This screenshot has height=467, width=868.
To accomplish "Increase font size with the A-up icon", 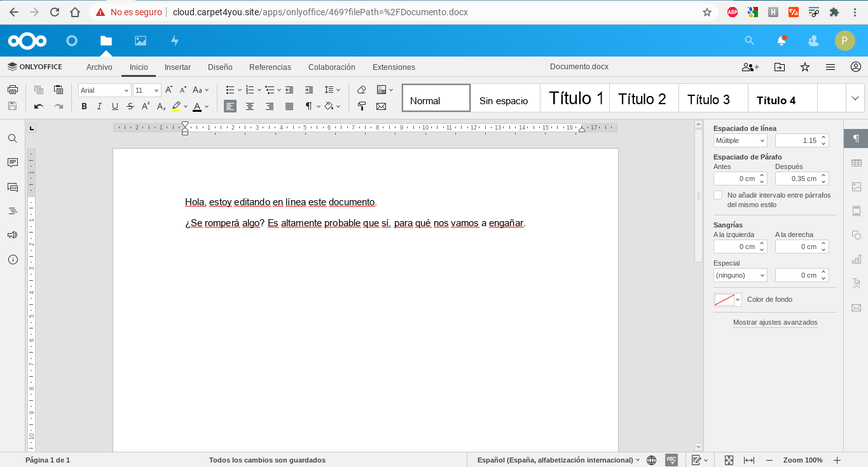I will pos(169,90).
